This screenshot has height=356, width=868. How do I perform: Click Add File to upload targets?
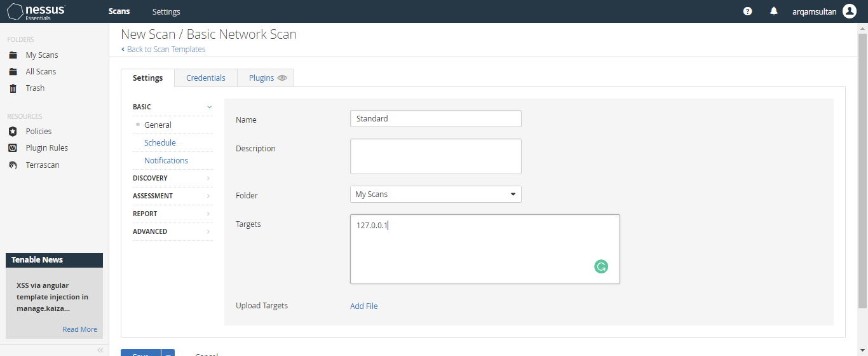[364, 306]
